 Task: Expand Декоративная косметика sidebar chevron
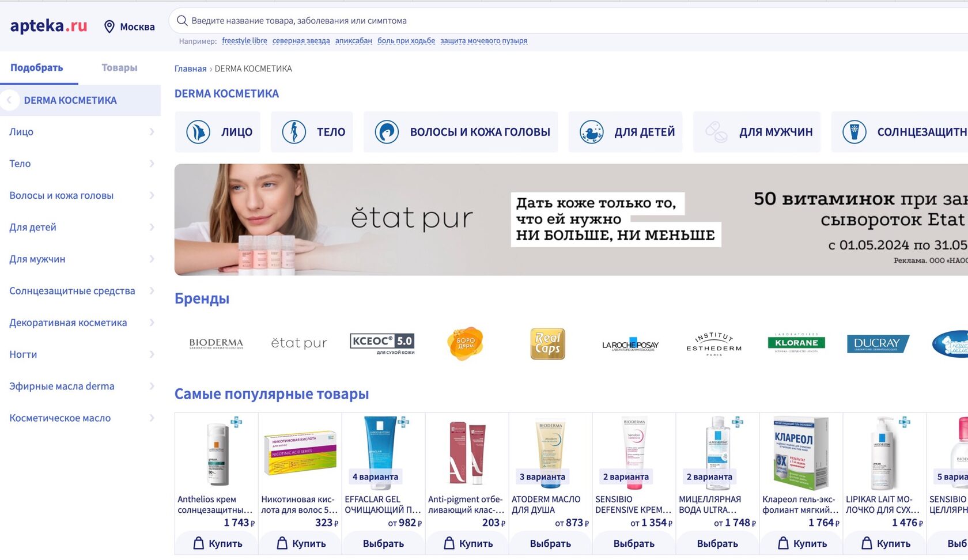(x=152, y=323)
